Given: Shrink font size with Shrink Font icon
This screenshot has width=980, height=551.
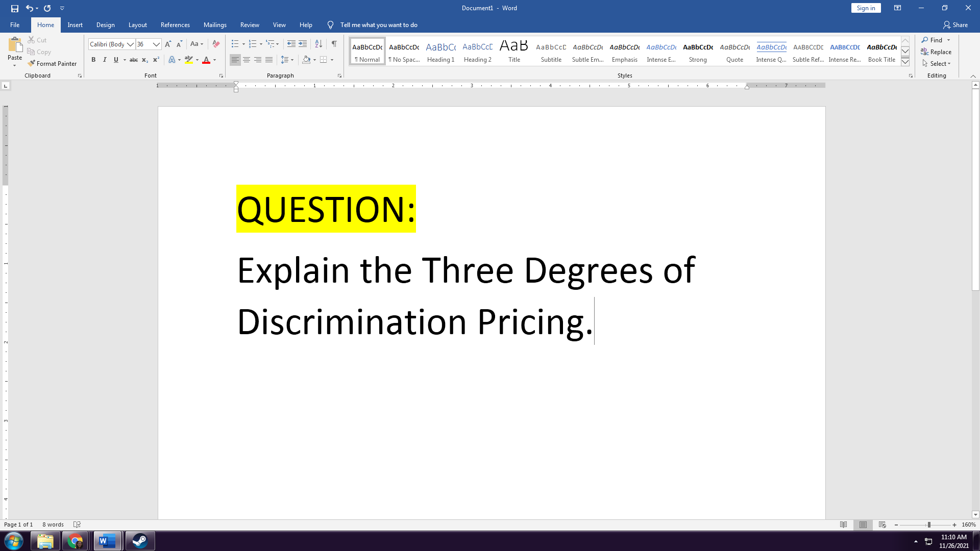Looking at the screenshot, I should (179, 44).
